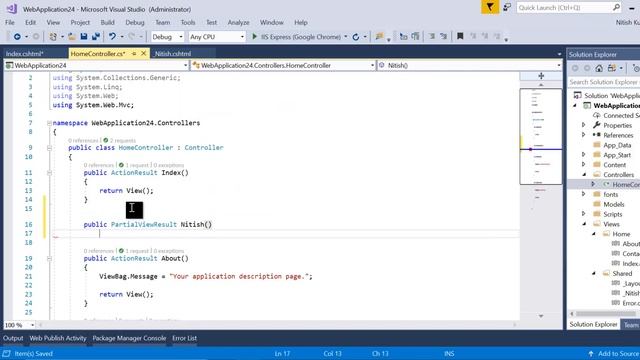
Task: Pin the HomeController.cs tab
Action: 134,53
